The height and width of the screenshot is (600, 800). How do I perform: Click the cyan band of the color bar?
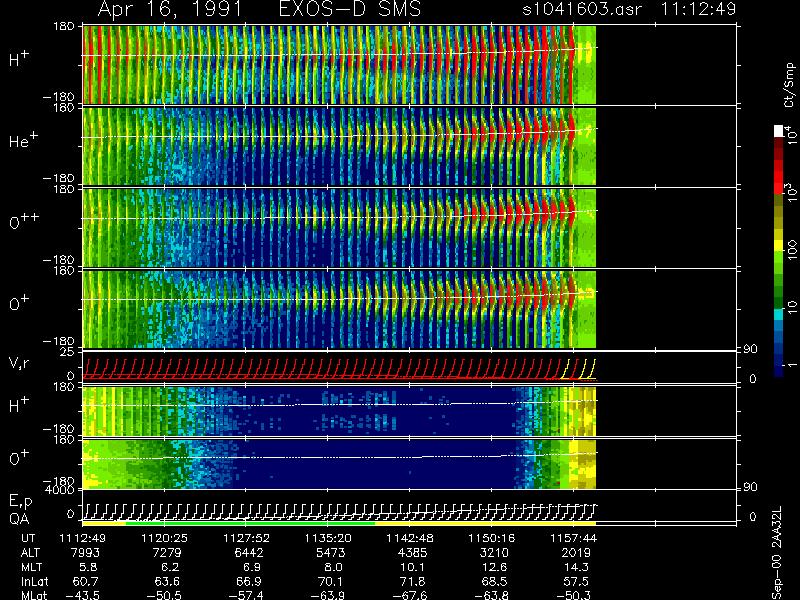coord(779,314)
